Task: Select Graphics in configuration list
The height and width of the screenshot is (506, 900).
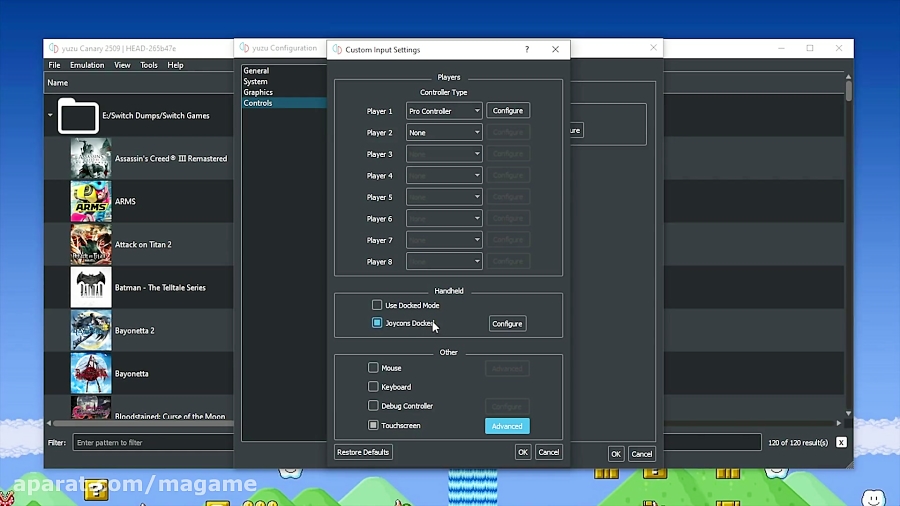Action: tap(284, 92)
